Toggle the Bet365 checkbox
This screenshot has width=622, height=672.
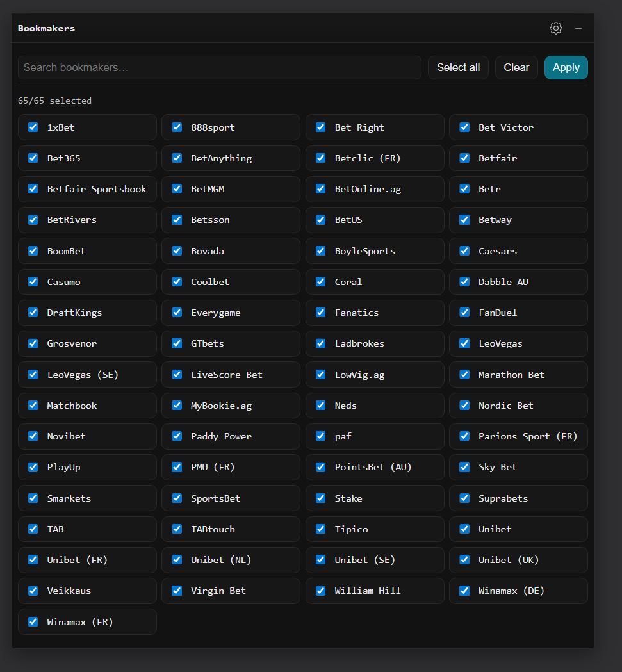tap(33, 158)
